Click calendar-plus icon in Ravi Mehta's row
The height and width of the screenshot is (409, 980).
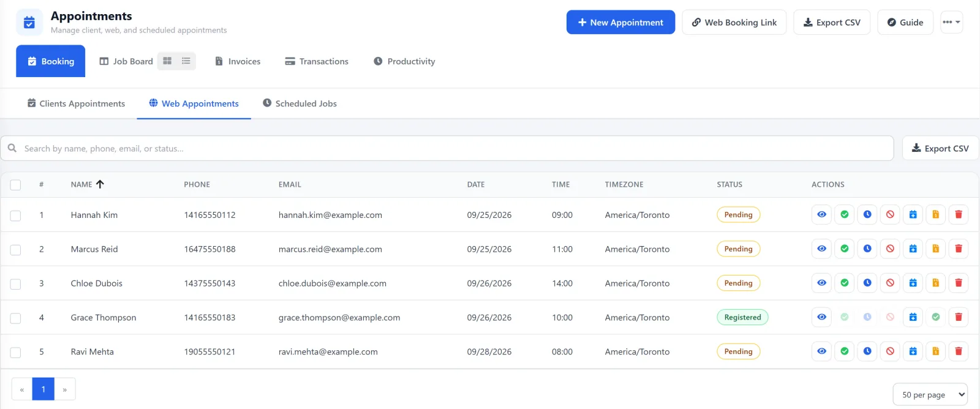[x=913, y=352]
